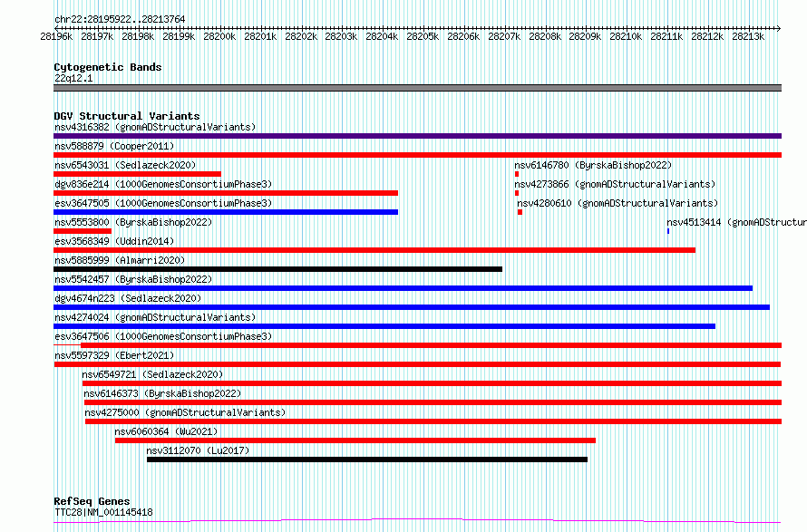Click the nsv3112070 (Lu2017) label

point(198,450)
